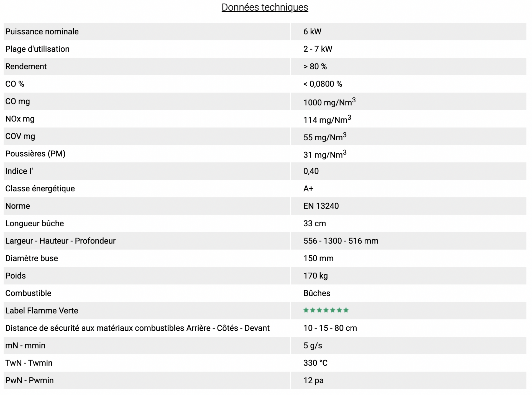532x395 pixels.
Task: Click the 'A+' energy class value
Action: 308,189
